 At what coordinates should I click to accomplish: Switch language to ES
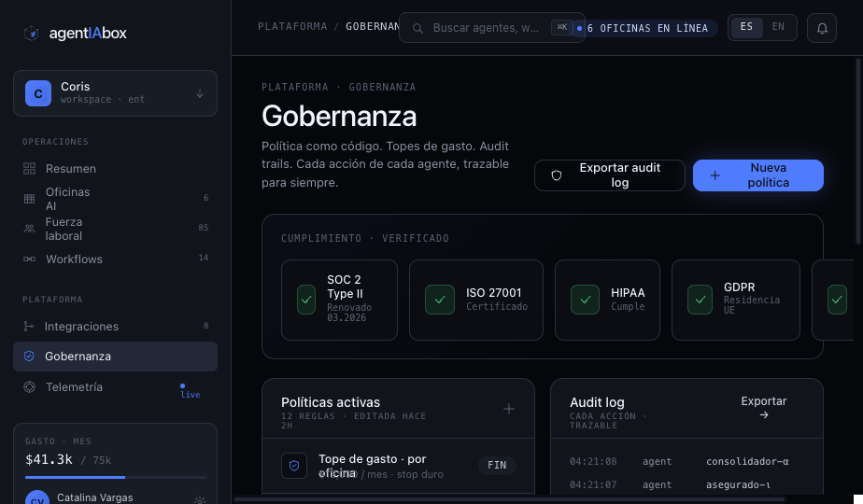746,27
